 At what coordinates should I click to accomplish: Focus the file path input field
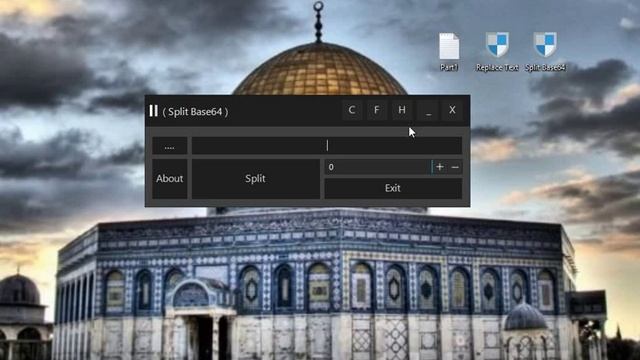click(x=327, y=146)
